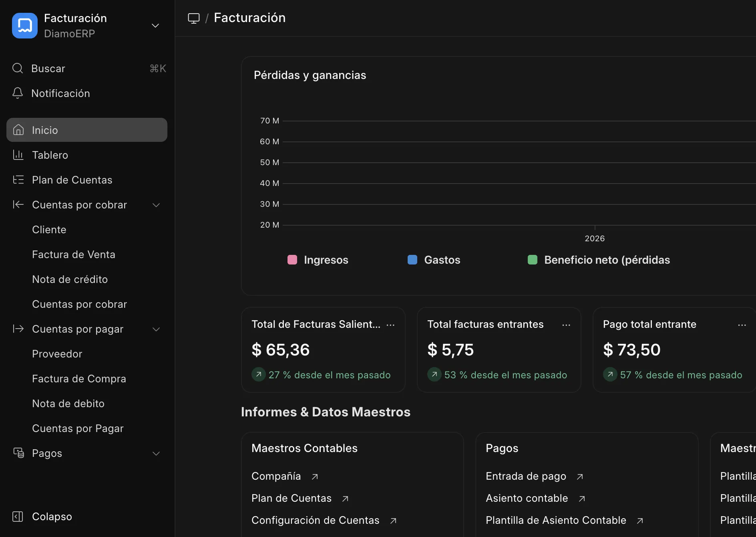Open options for Total de Facturas Salientes

390,325
